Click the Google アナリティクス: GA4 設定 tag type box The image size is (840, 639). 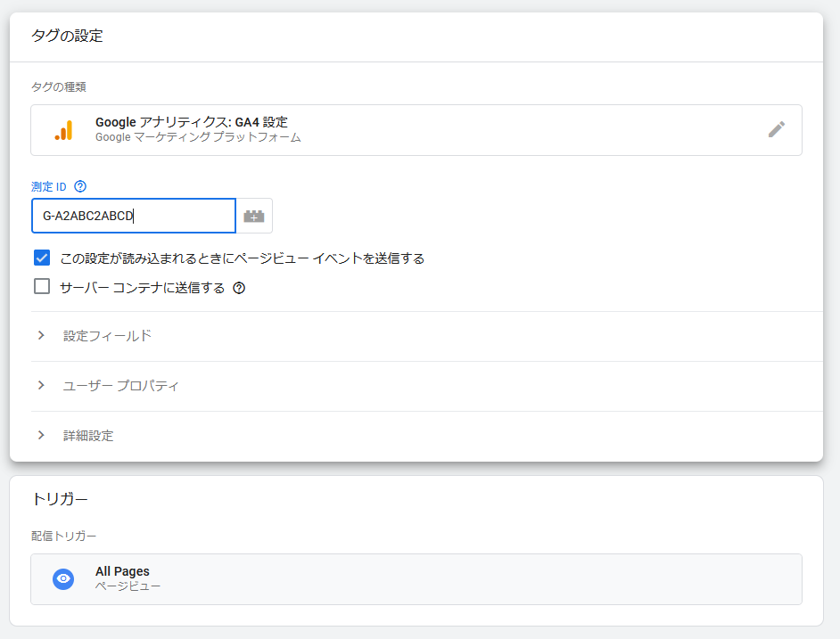[416, 130]
